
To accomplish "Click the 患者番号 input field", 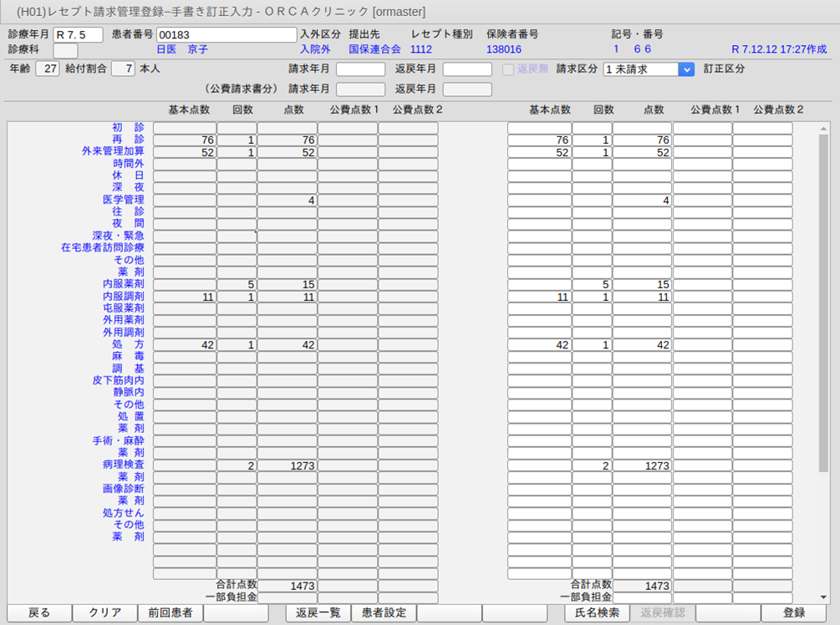I will (227, 35).
